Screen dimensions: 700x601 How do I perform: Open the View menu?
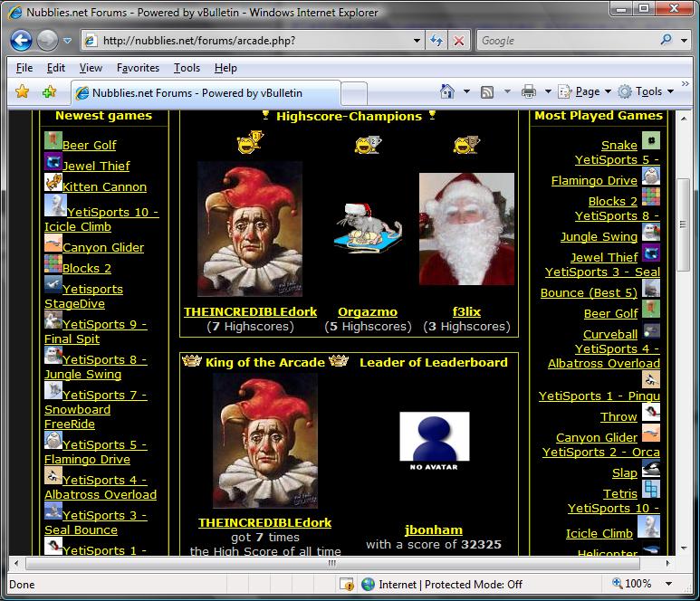(91, 68)
